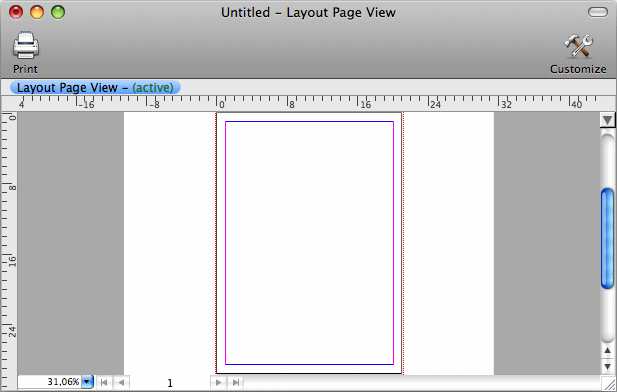Click the scroll down arrow at the bottom of the vertical scrollbar
This screenshot has height=392, width=617.
[608, 366]
